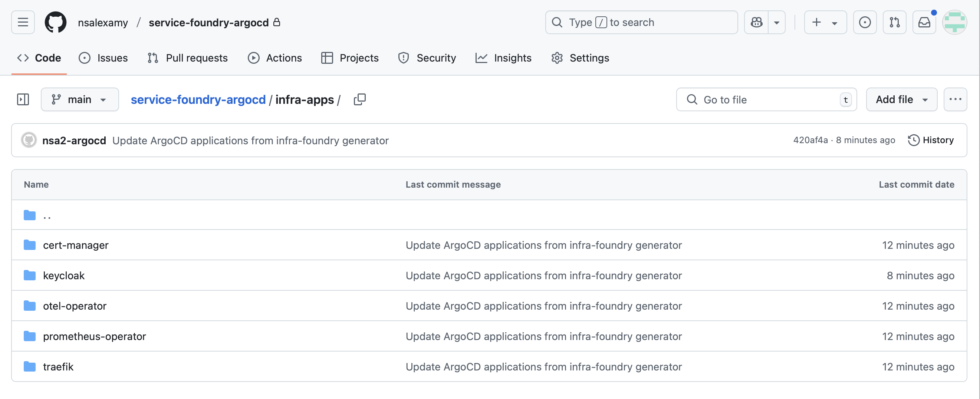This screenshot has width=980, height=399.
Task: Open the main branch selector dropdown
Action: pyautogui.click(x=79, y=99)
